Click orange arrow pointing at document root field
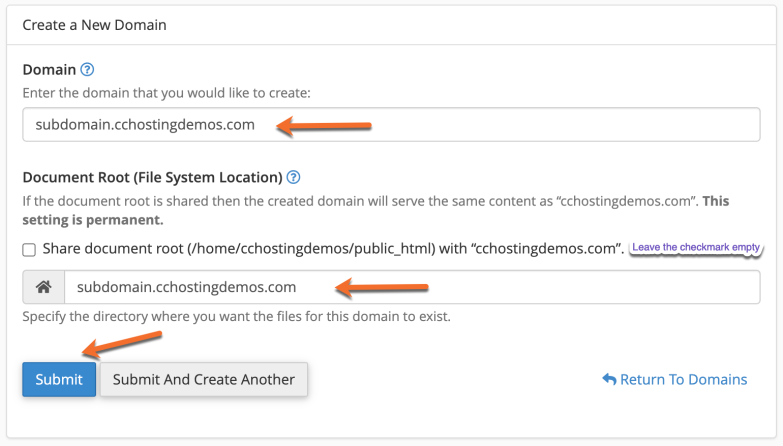The width and height of the screenshot is (783, 446). (x=381, y=288)
